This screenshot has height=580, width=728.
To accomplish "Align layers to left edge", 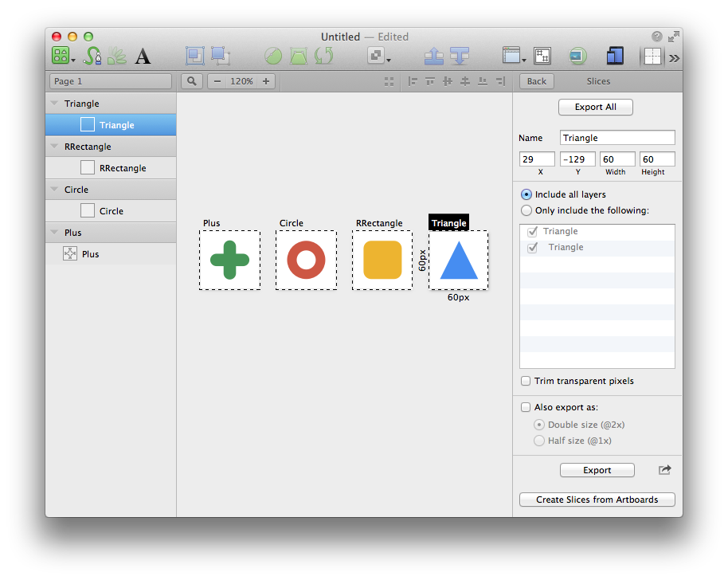I will pos(413,82).
